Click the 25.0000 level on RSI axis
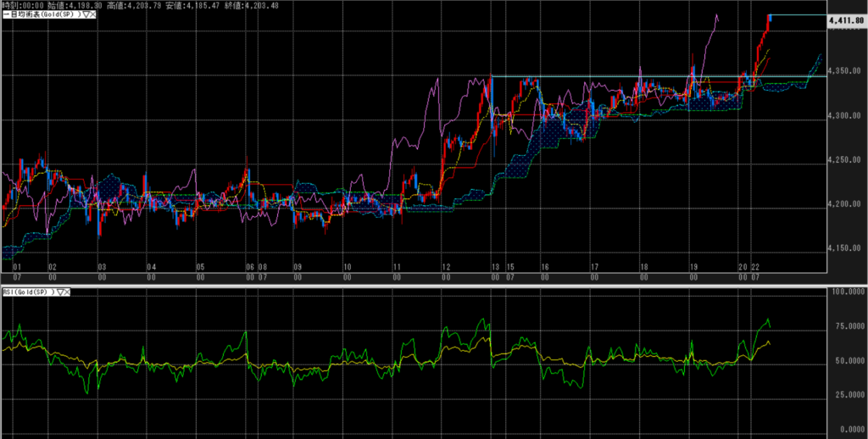The width and height of the screenshot is (868, 439). point(845,394)
